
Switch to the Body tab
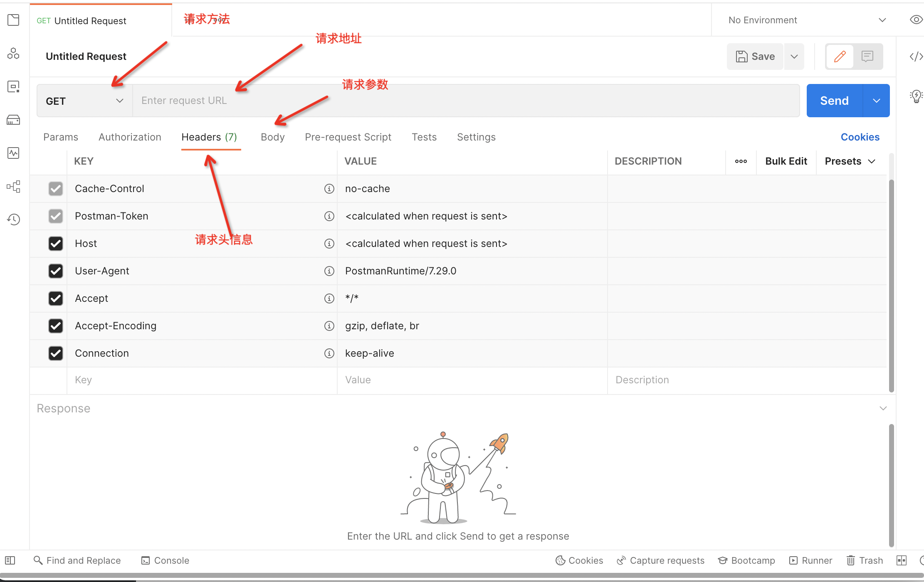272,137
